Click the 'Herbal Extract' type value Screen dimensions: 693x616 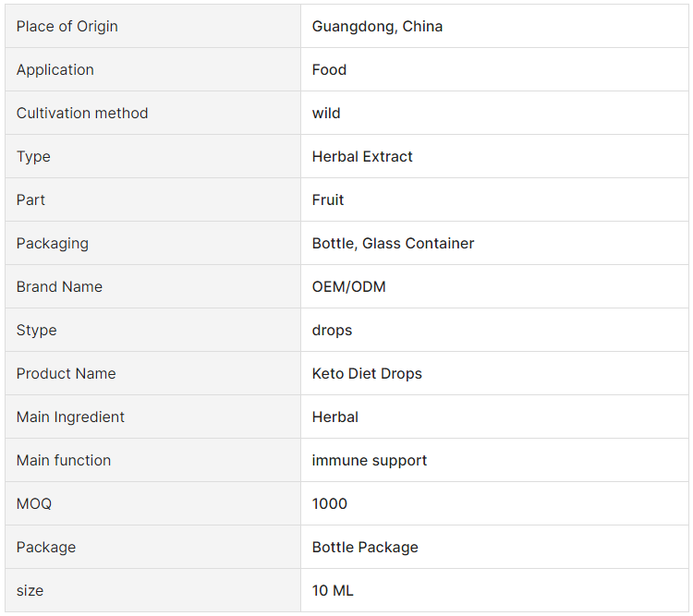(362, 156)
